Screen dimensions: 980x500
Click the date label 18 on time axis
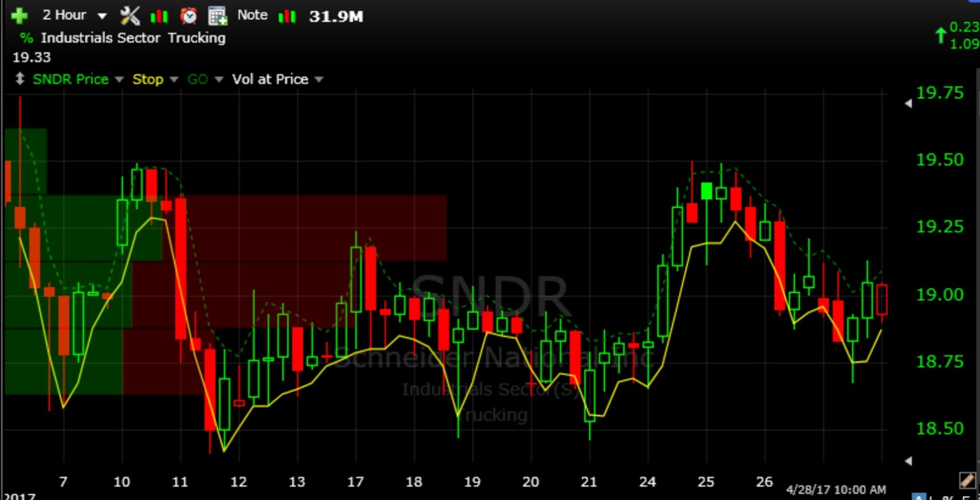(x=414, y=482)
